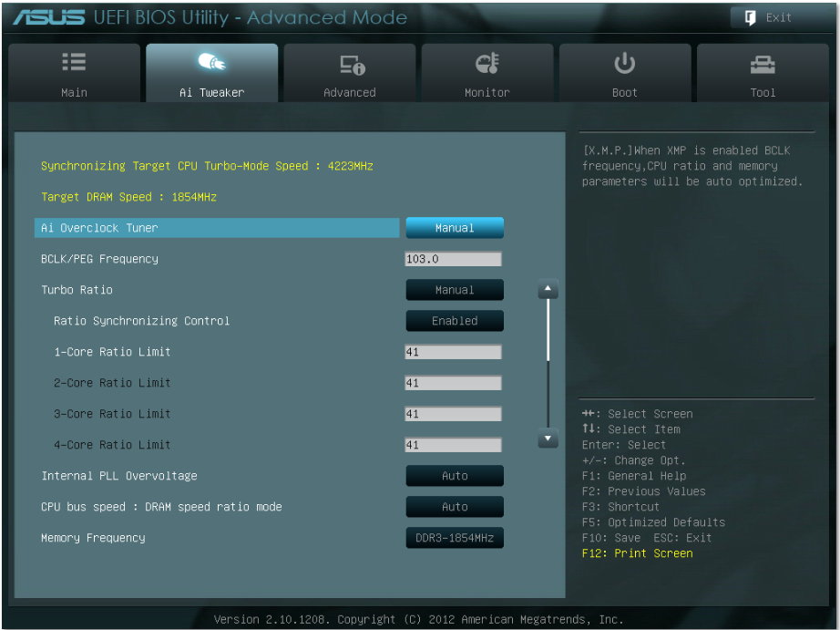The height and width of the screenshot is (630, 840).
Task: Toggle Ratio Synchronizing Control Enabled option
Action: (x=455, y=321)
